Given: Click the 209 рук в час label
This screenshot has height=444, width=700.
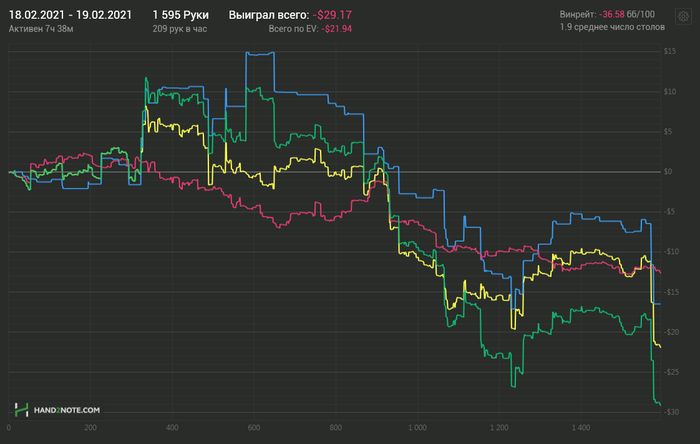Looking at the screenshot, I should [179, 29].
